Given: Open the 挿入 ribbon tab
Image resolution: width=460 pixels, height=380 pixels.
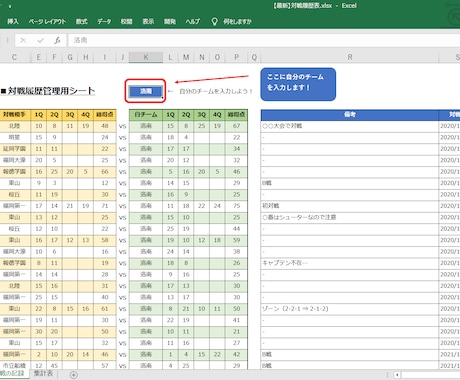Looking at the screenshot, I should [x=13, y=22].
